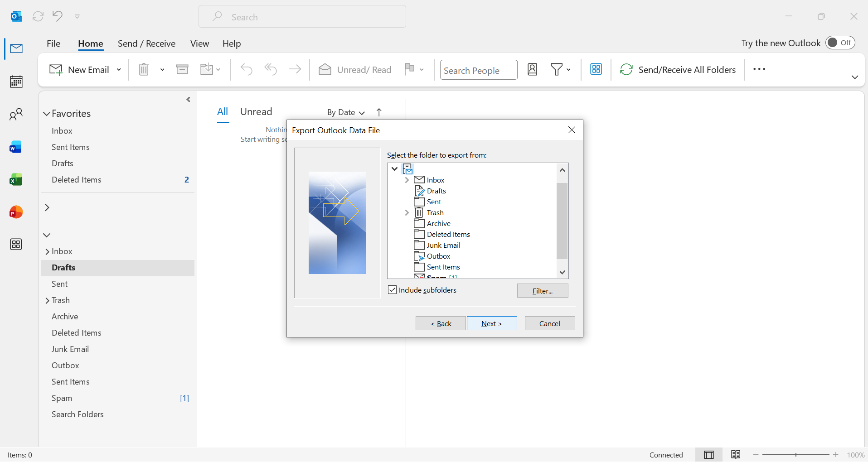The height and width of the screenshot is (462, 868).
Task: Click the main Search box
Action: pos(302,17)
